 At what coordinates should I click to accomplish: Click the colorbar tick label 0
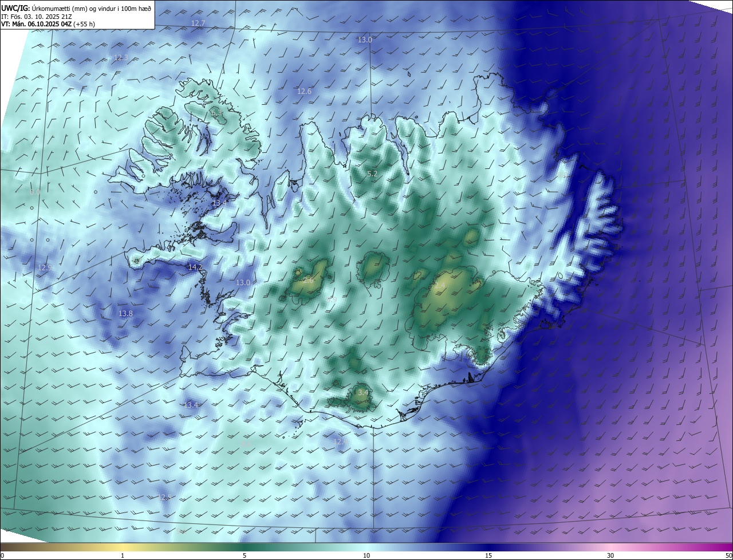point(2,555)
